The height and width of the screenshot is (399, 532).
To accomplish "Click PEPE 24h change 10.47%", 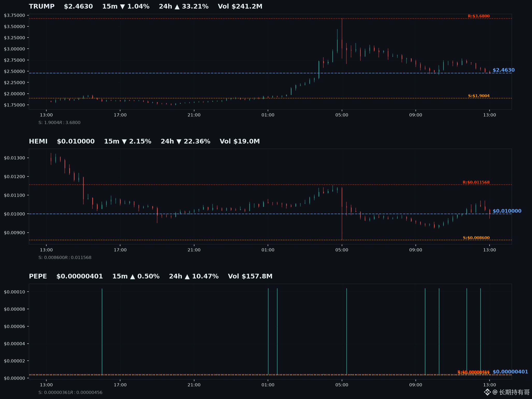I will point(194,277).
